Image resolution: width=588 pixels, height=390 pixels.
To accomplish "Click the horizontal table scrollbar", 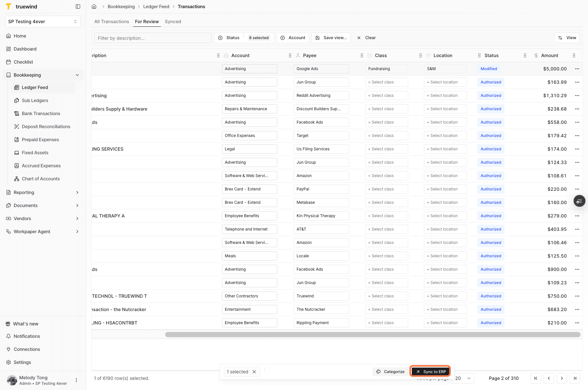I will pos(373,335).
